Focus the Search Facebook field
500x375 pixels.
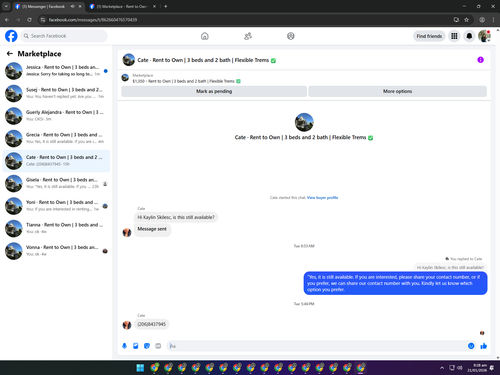[64, 36]
